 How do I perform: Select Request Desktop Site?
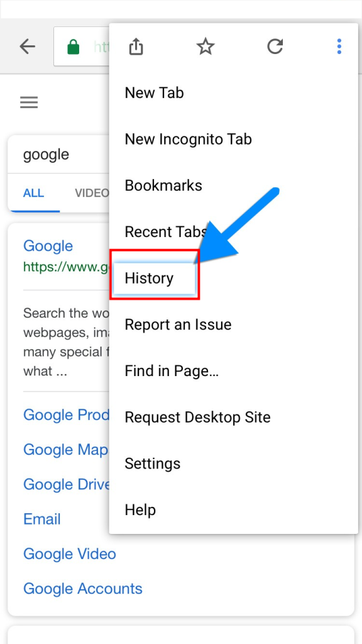(197, 417)
